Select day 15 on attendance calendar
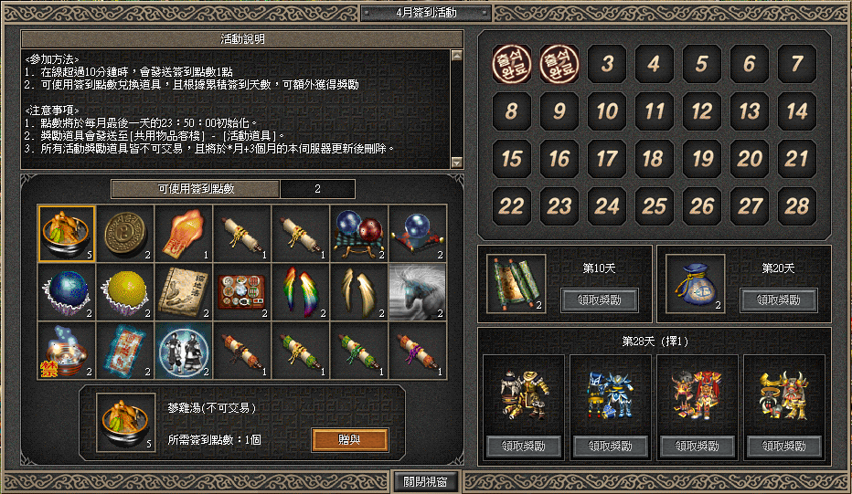The image size is (852, 494). (511, 159)
